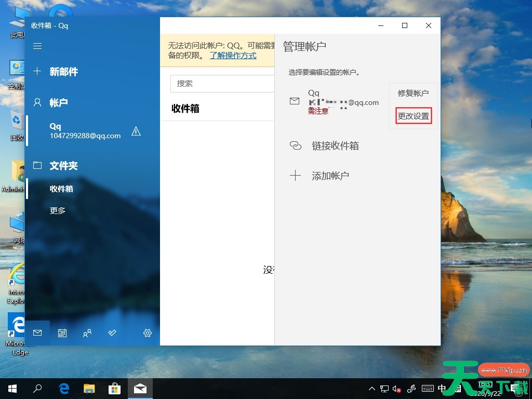Click the 了解操作方式 link
Image resolution: width=532 pixels, height=399 pixels.
233,56
